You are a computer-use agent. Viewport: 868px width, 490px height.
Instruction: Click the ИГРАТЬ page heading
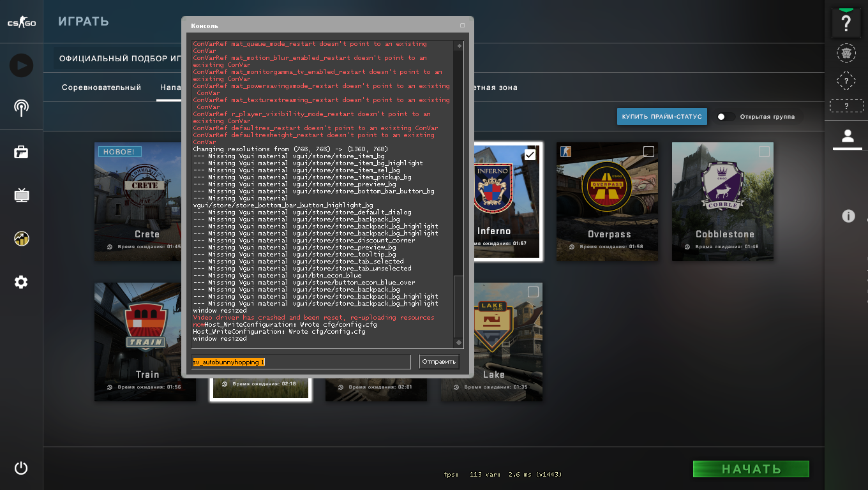(84, 22)
